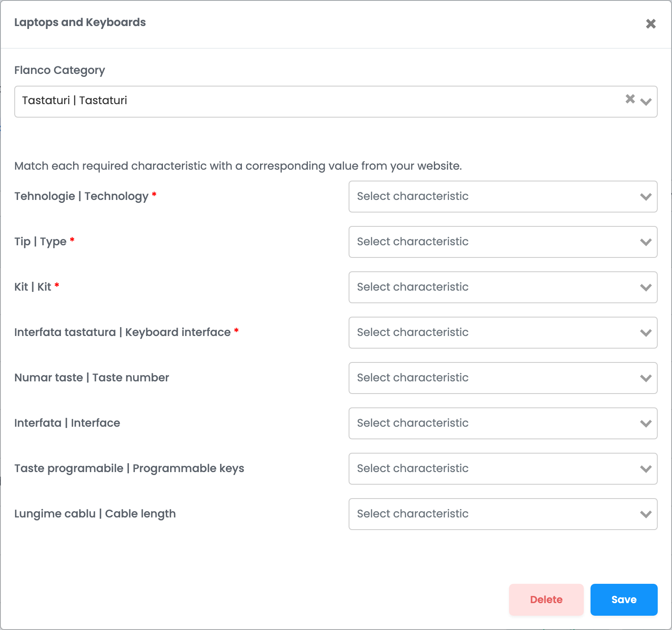Open the Numar taste characteristic dropdown

[x=503, y=378]
